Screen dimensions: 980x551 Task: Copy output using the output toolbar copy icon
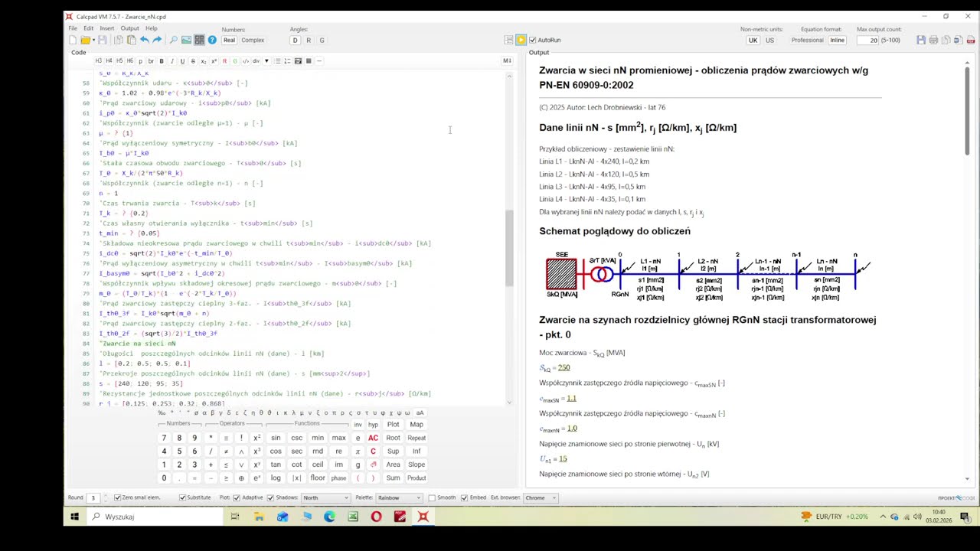click(x=946, y=40)
